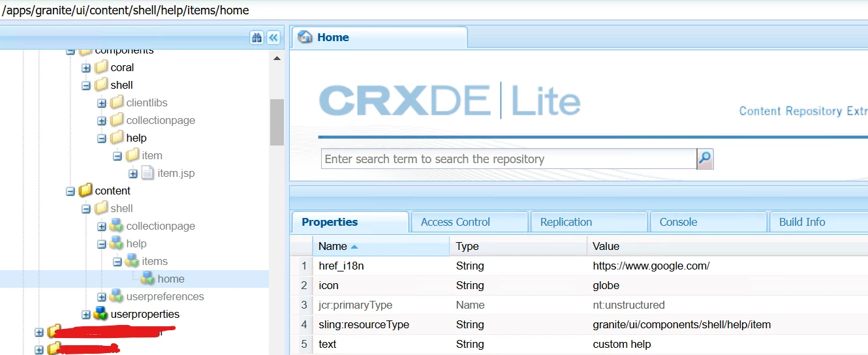The height and width of the screenshot is (355, 868).
Task: Open the Access Control tab
Action: (x=469, y=222)
